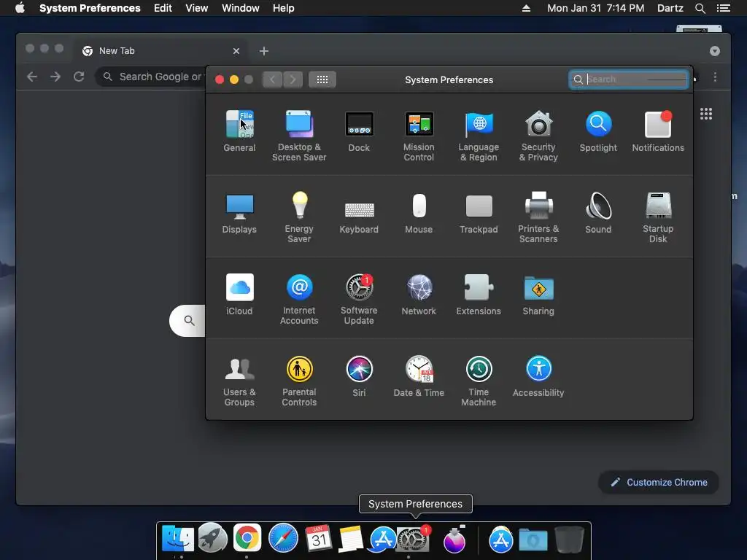Open Date & Time preferences

(419, 376)
